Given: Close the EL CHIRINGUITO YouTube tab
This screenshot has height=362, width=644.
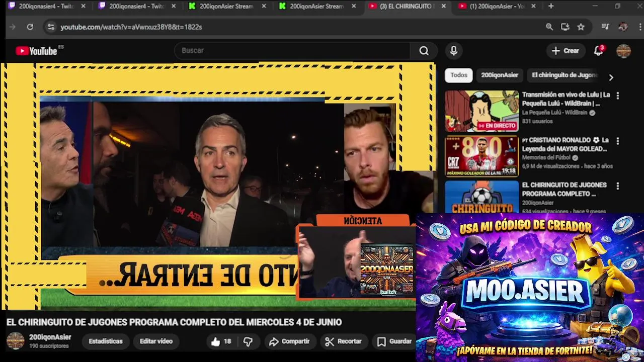Looking at the screenshot, I should 443,6.
